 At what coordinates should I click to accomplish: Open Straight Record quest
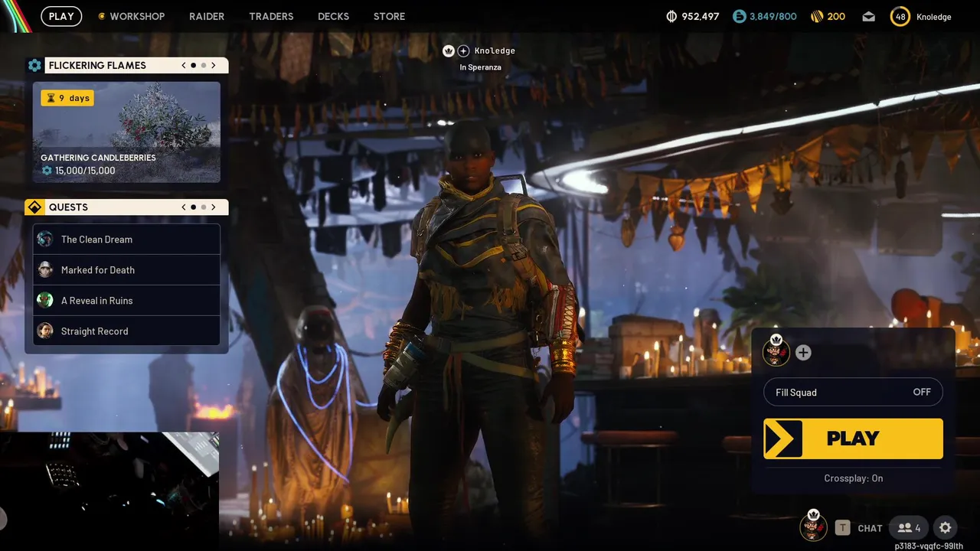tap(126, 331)
